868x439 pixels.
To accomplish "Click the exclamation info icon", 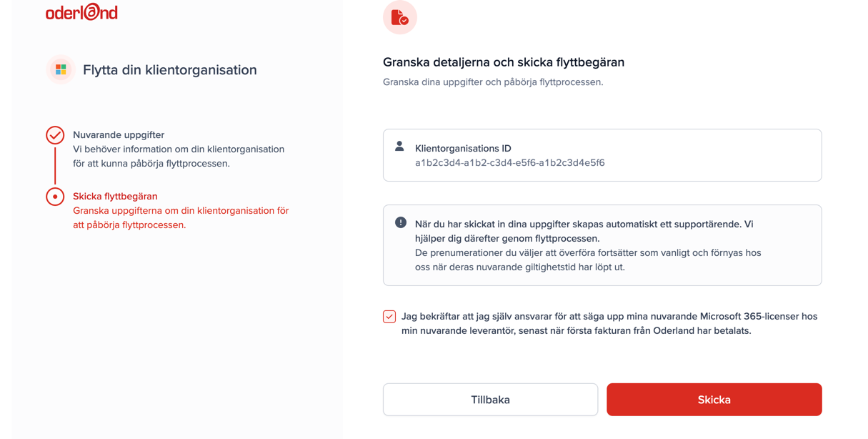I will click(x=401, y=223).
